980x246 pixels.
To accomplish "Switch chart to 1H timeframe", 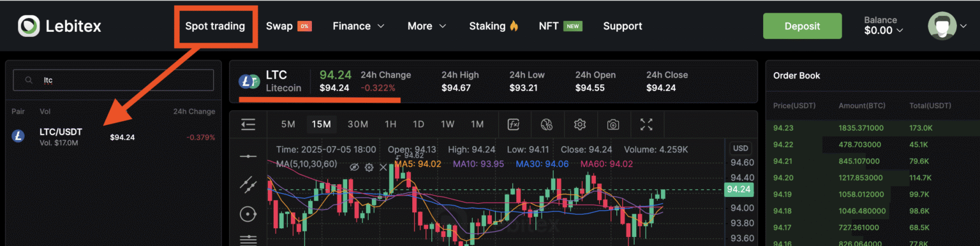I will (x=390, y=124).
